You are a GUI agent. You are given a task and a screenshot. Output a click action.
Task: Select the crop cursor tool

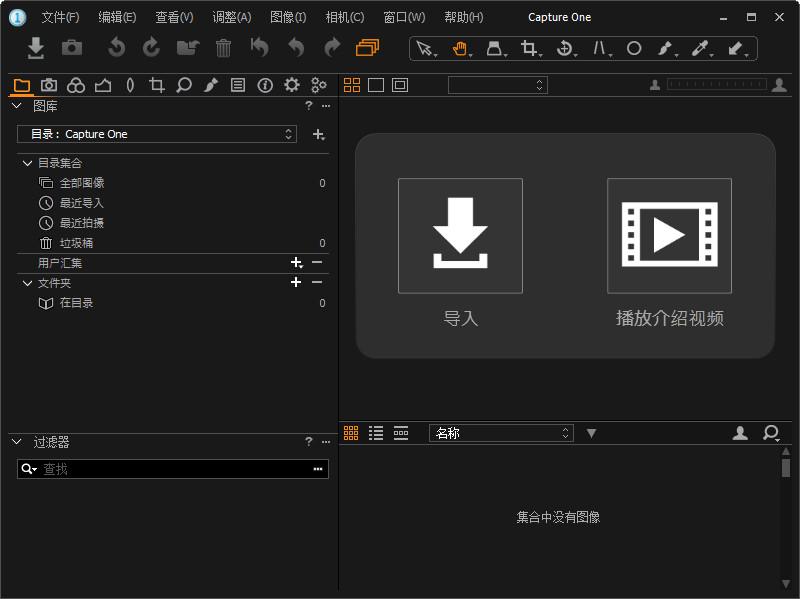coord(530,48)
